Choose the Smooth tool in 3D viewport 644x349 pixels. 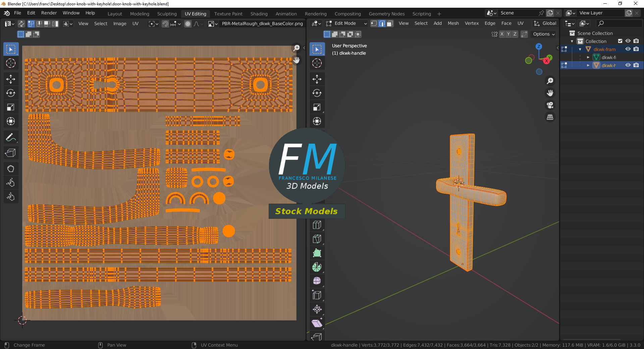click(317, 281)
